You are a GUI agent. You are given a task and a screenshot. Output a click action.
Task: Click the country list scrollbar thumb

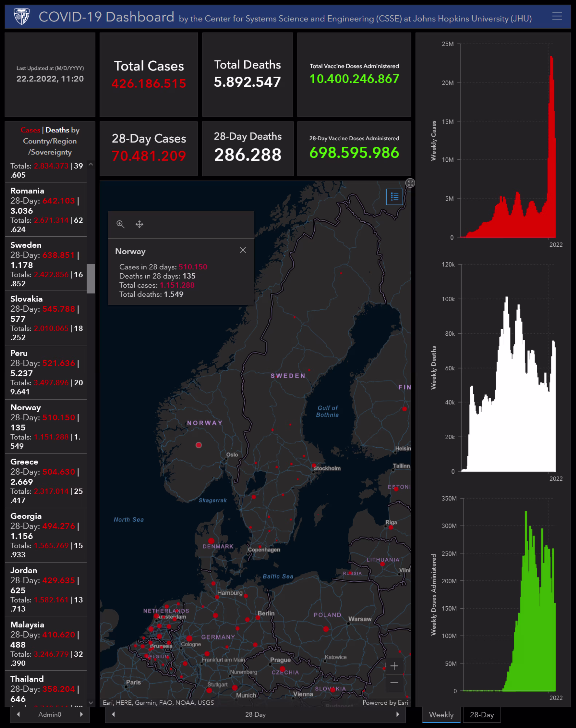point(91,278)
